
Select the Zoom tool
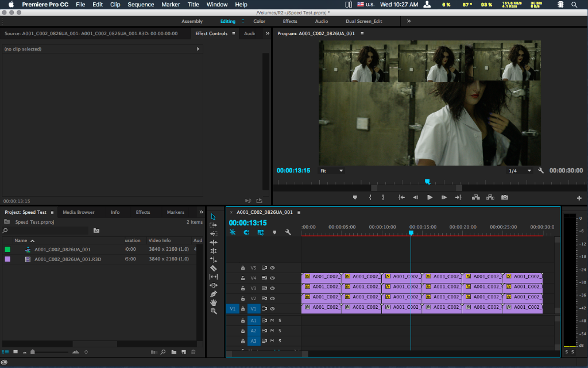214,311
